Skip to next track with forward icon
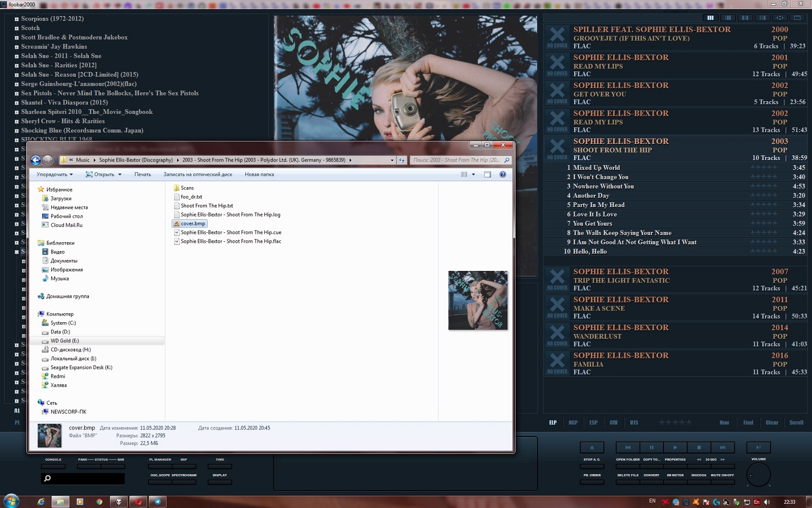Screen dimensions: 812x508 [722, 447]
